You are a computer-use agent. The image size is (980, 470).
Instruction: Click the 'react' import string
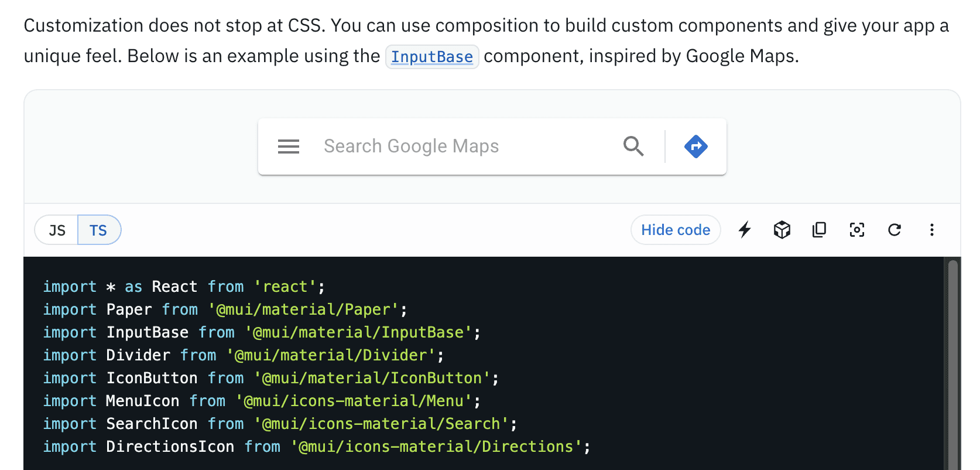pyautogui.click(x=285, y=287)
